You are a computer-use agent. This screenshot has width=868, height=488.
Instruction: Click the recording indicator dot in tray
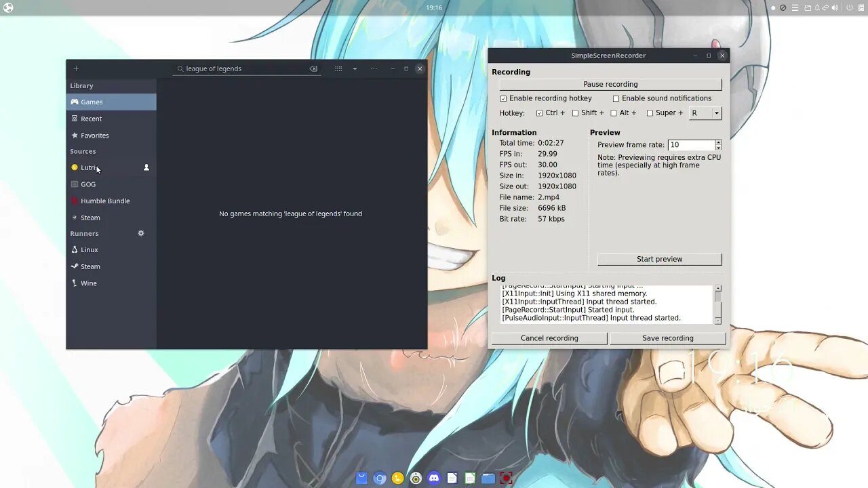coord(773,8)
